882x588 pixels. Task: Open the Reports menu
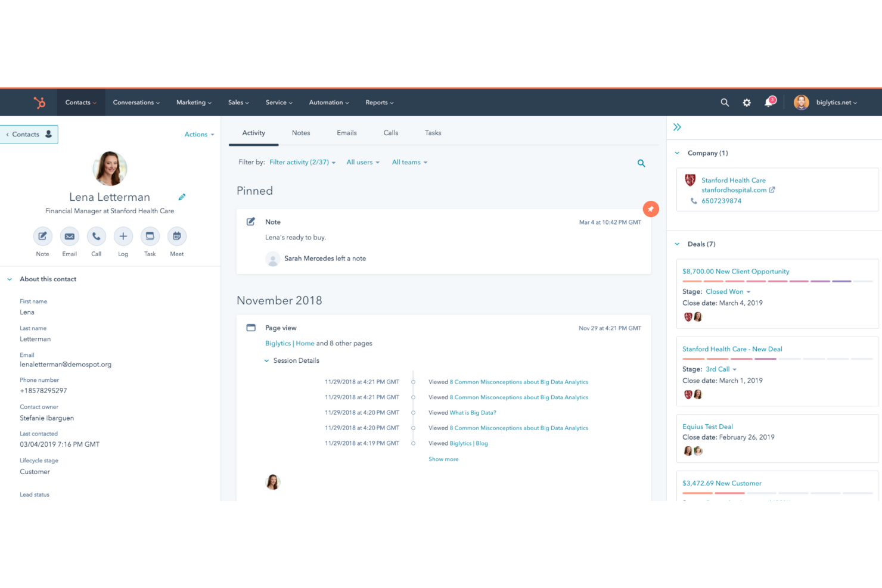379,102
